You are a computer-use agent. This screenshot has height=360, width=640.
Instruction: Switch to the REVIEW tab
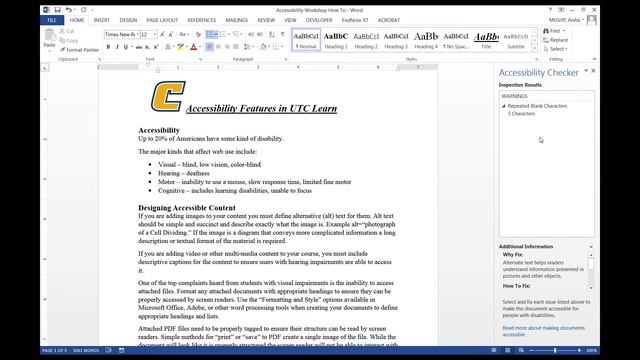click(x=266, y=20)
